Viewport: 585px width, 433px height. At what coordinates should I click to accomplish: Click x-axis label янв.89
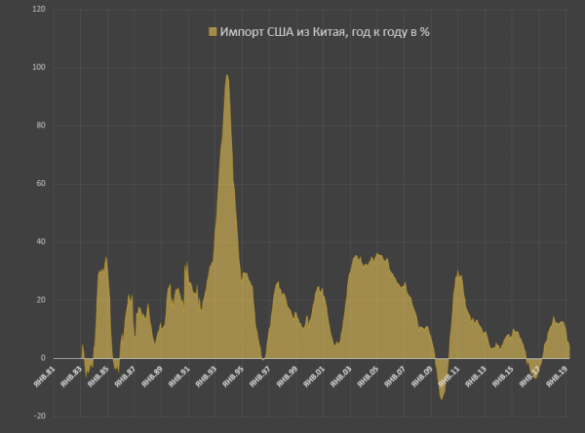point(152,377)
